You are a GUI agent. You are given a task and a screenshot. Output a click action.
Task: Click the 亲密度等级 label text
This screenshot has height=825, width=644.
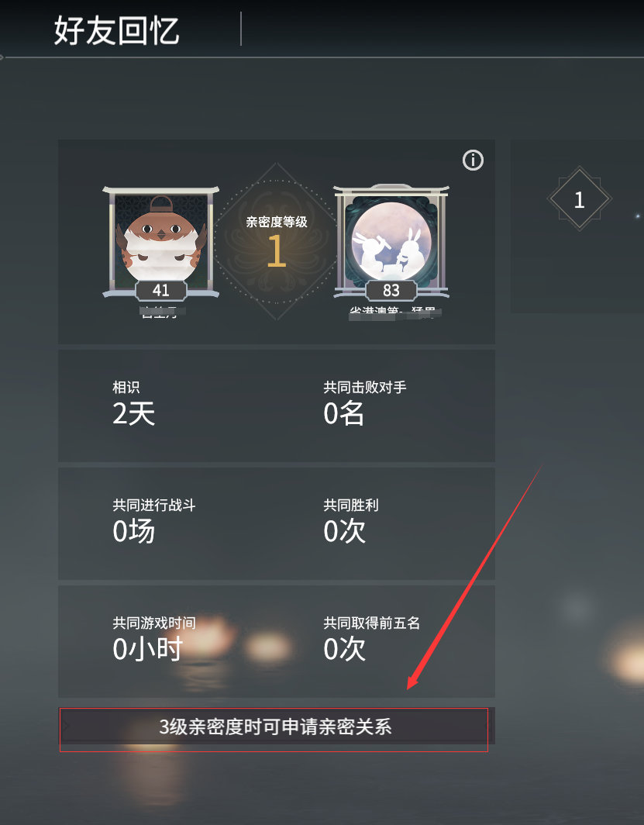(x=277, y=222)
